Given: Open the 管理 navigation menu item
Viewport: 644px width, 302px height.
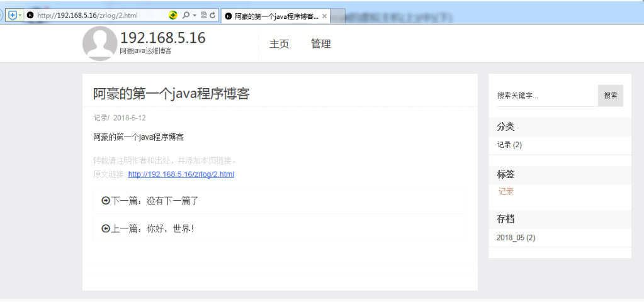Looking at the screenshot, I should click(320, 44).
